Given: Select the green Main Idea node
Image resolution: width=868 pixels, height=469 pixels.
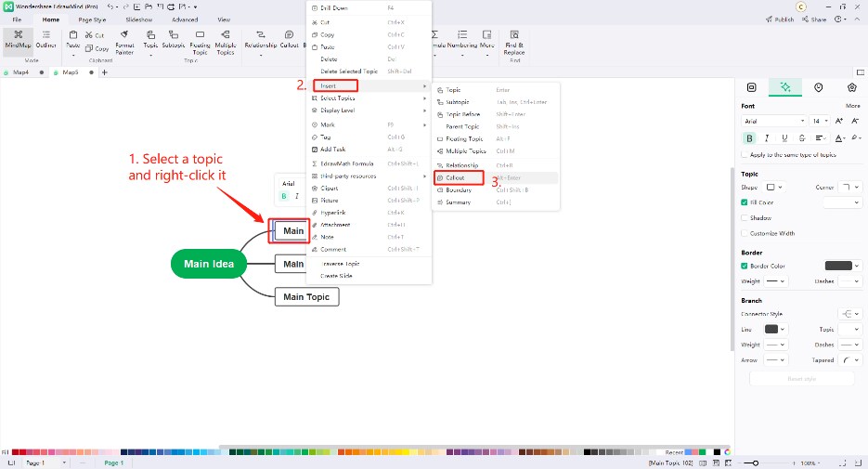Looking at the screenshot, I should (209, 264).
